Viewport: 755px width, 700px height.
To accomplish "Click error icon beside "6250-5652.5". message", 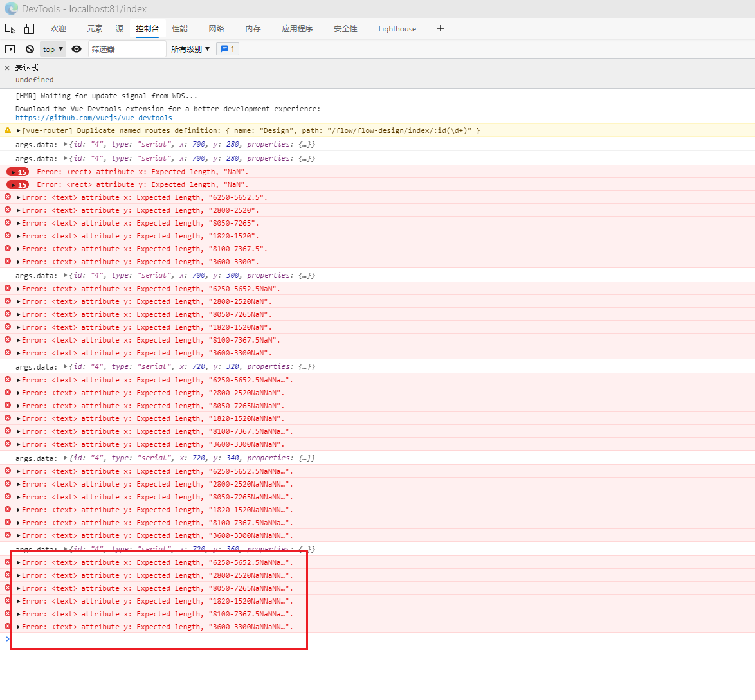I will tap(8, 197).
